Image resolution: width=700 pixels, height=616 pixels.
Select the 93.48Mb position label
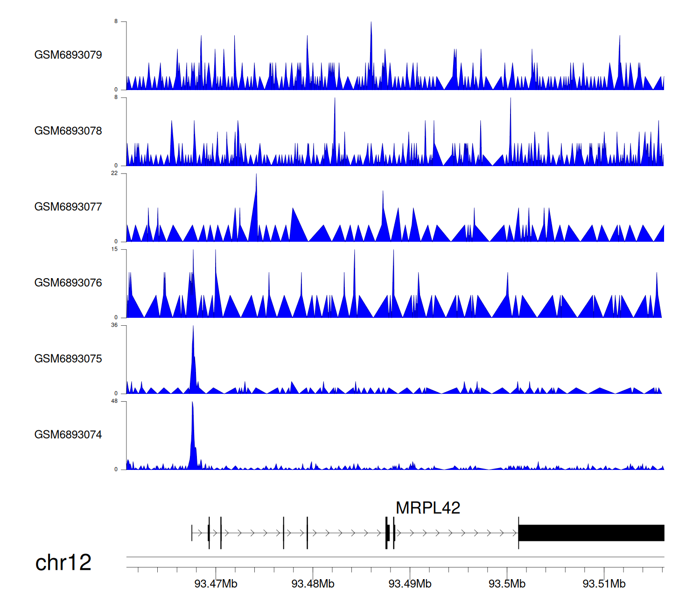[313, 584]
